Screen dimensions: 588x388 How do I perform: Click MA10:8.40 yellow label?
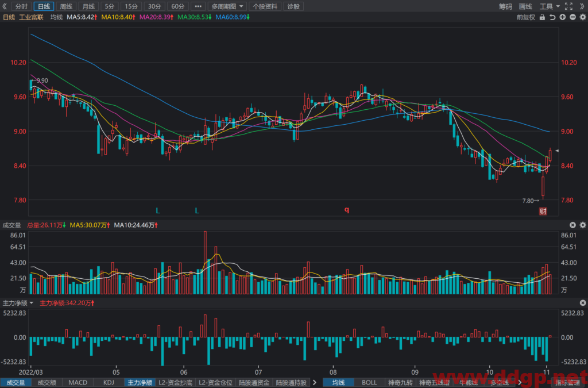(x=118, y=17)
